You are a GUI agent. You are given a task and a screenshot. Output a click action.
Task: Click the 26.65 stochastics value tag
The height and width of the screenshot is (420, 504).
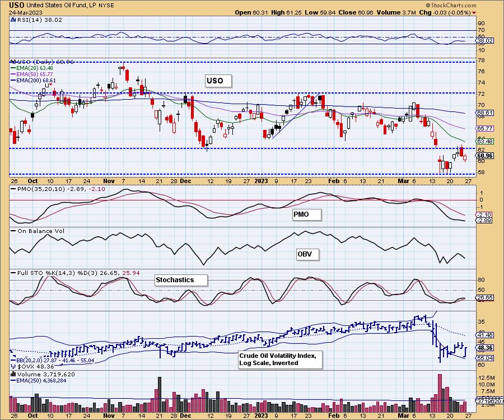486,298
